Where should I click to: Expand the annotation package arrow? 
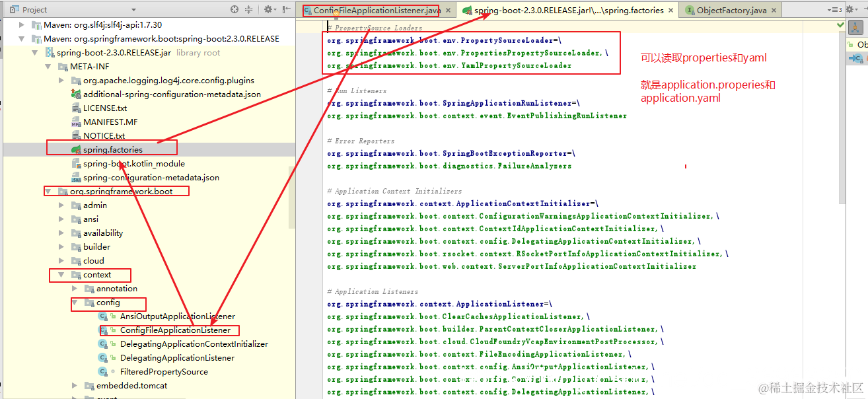[x=75, y=288]
